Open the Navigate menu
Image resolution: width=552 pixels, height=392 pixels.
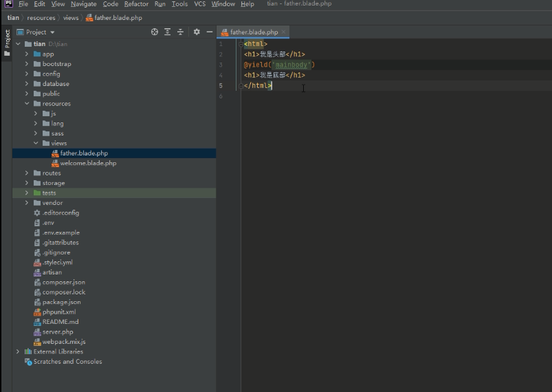pos(83,4)
